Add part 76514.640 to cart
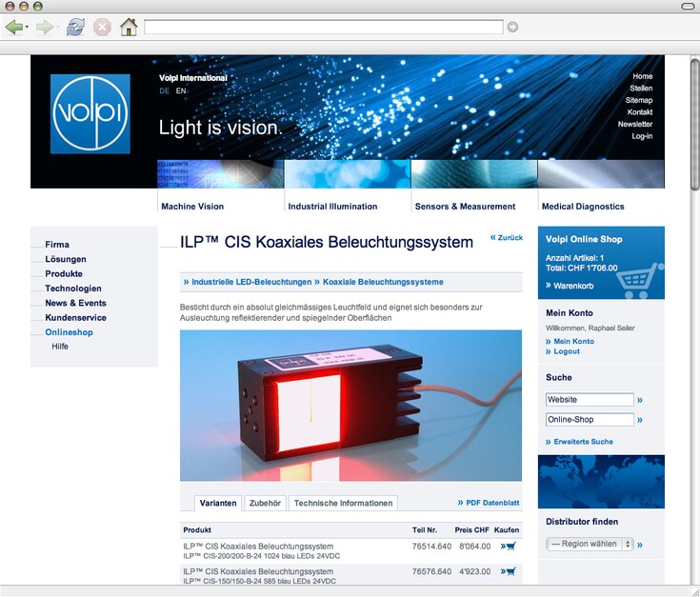Screen dimensions: 700x597 coord(509,547)
